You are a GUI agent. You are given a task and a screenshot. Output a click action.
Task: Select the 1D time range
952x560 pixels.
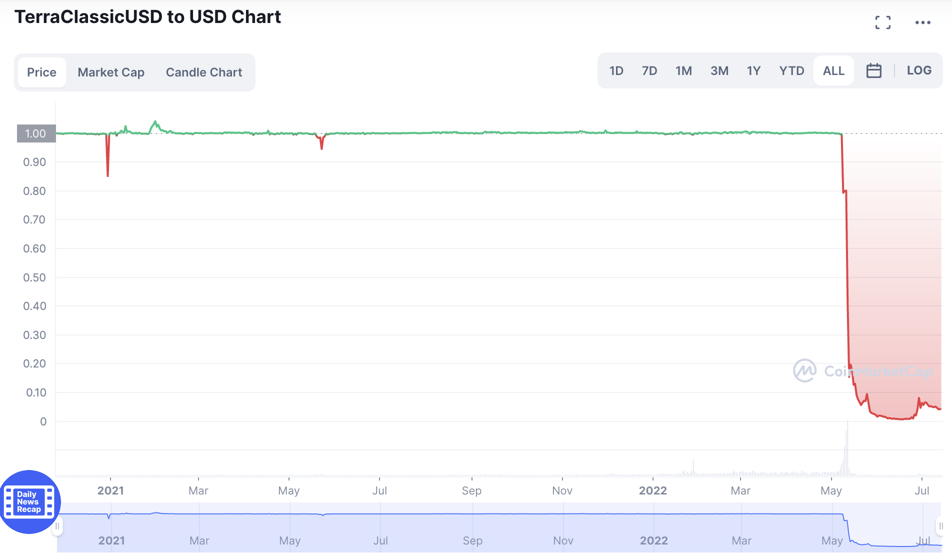pos(616,70)
